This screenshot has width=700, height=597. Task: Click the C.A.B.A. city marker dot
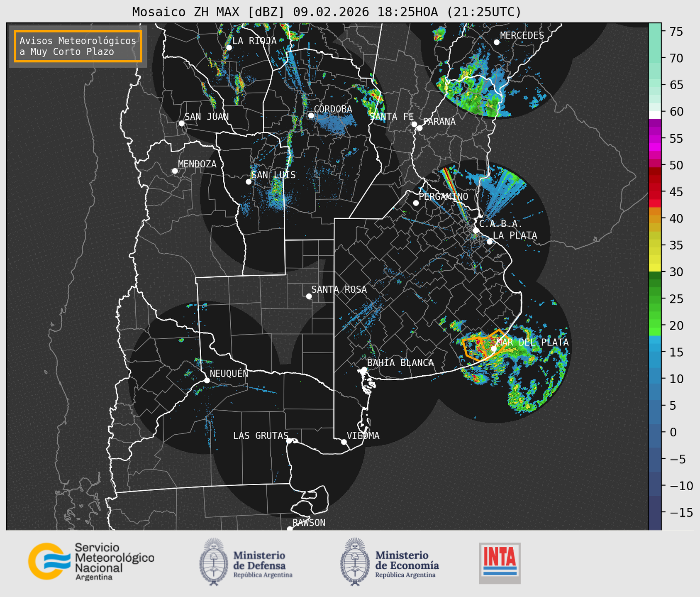(x=476, y=230)
